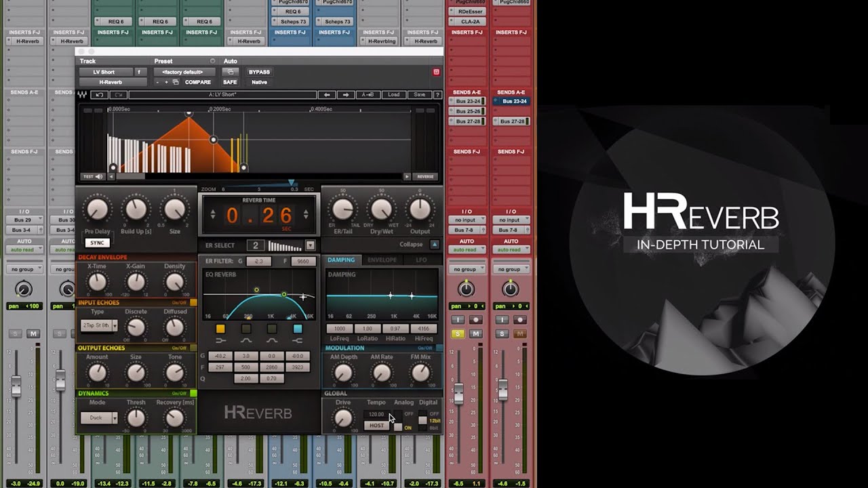Click the HOST tempo button
This screenshot has width=868, height=488.
click(376, 426)
